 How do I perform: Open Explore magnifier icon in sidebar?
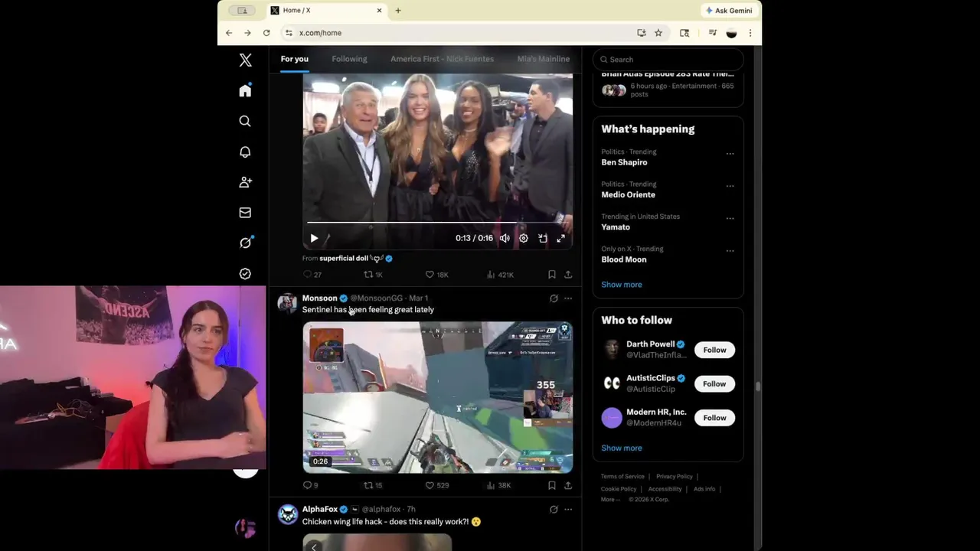point(245,121)
